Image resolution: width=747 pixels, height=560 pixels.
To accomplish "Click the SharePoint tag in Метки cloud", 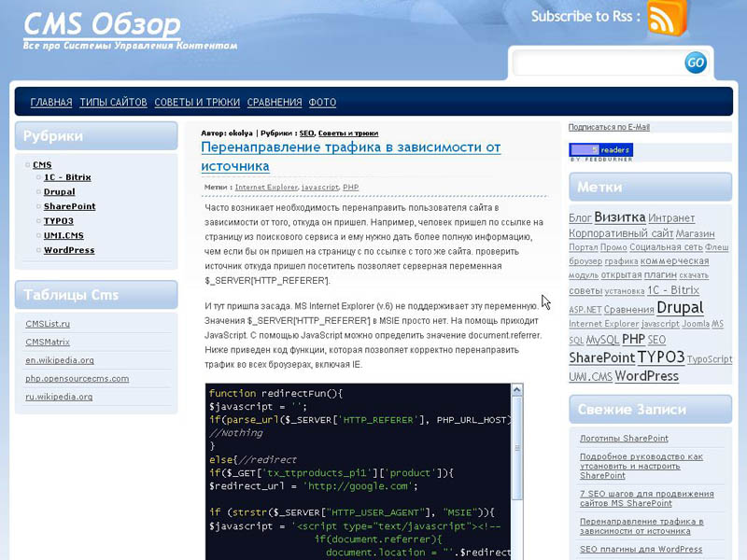I will [x=602, y=357].
